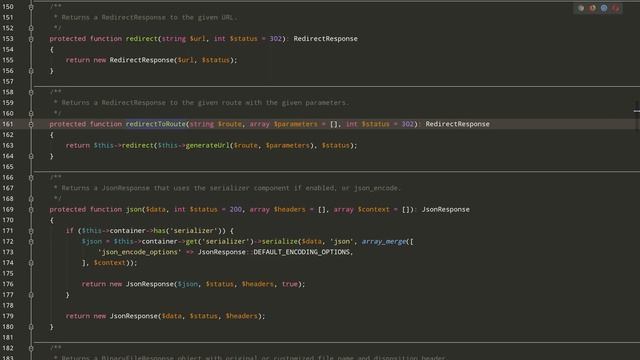Collapse doc comment fold marker on line 150

click(31, 7)
